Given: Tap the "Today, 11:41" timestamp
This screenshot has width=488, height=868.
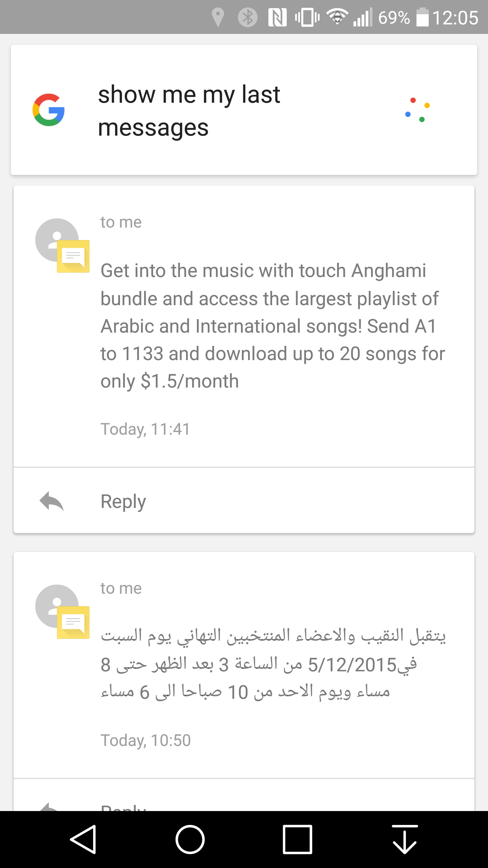Looking at the screenshot, I should pos(145,429).
